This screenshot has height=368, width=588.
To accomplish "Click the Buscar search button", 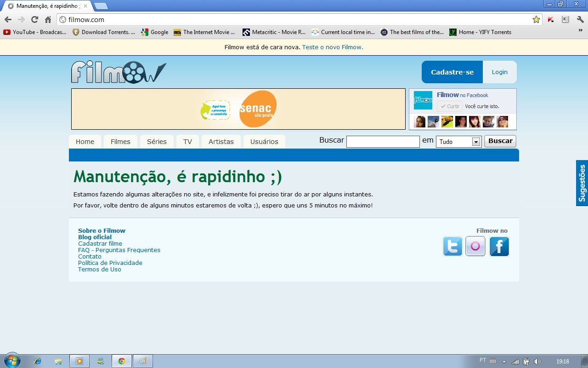I will click(500, 141).
